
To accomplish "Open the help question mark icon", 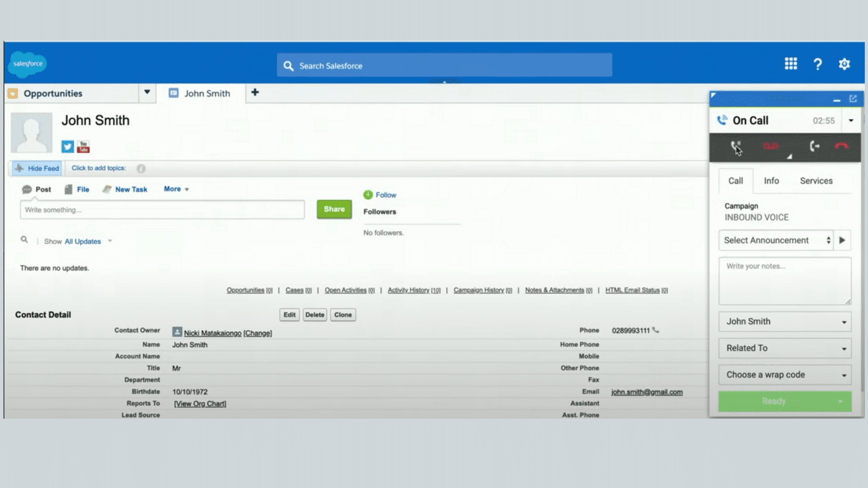I will (x=818, y=64).
